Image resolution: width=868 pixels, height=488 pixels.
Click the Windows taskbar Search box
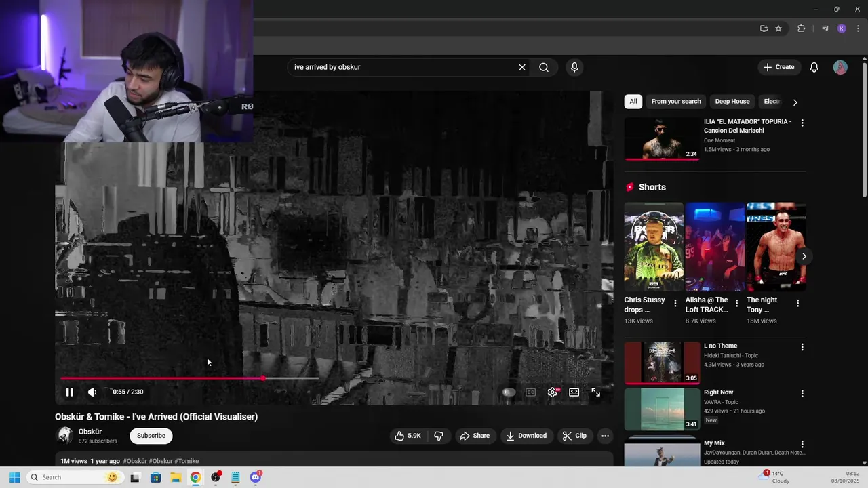[x=74, y=477]
